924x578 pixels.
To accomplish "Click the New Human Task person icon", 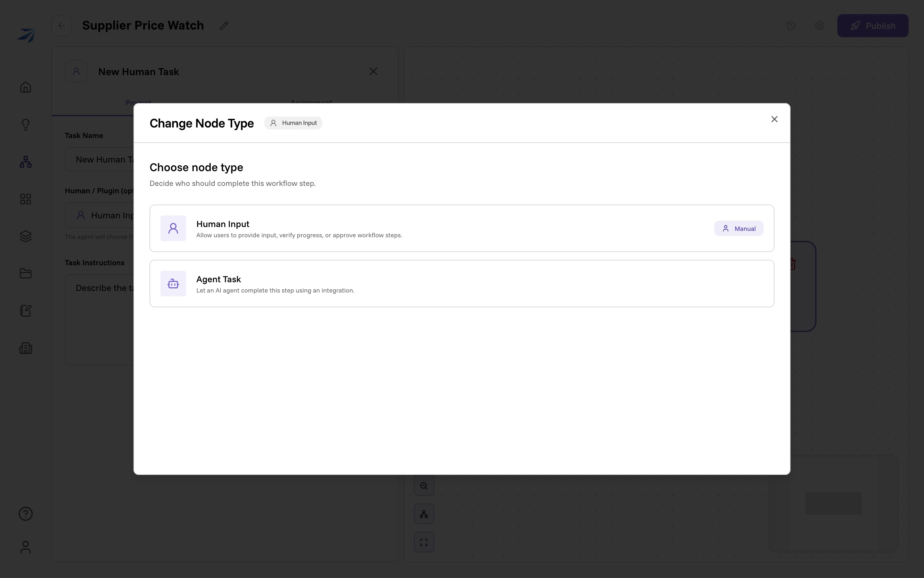I will click(76, 72).
